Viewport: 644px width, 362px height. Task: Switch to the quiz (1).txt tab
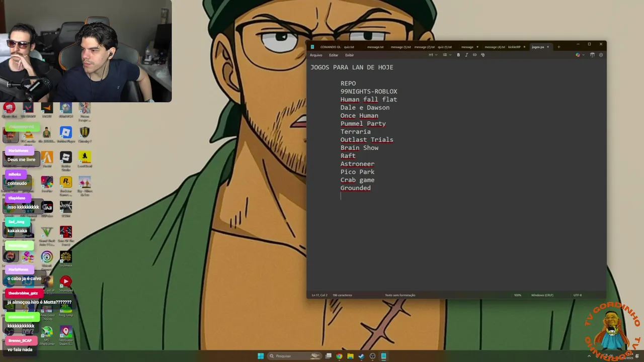tap(445, 47)
